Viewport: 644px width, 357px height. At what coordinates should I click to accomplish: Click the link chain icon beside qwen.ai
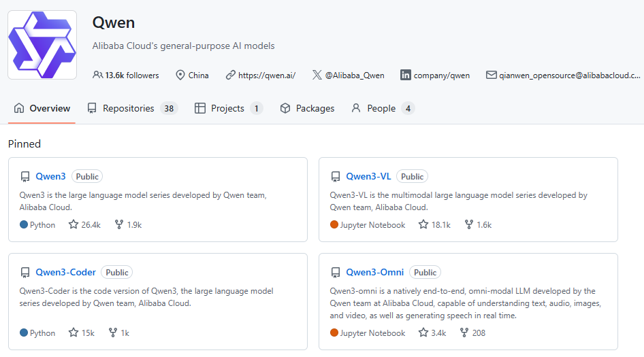tap(230, 75)
